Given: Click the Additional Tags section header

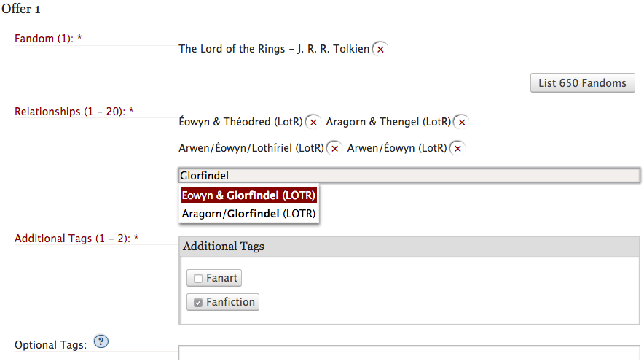Looking at the screenshot, I should coord(409,247).
